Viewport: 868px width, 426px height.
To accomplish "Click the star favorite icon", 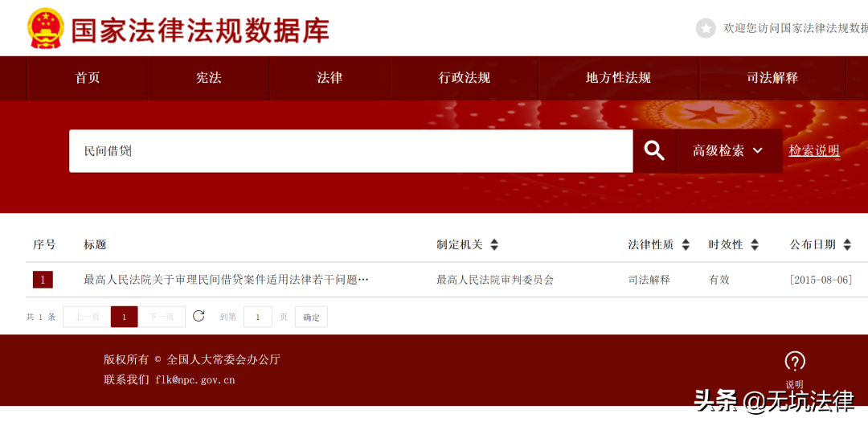I will 706,28.
